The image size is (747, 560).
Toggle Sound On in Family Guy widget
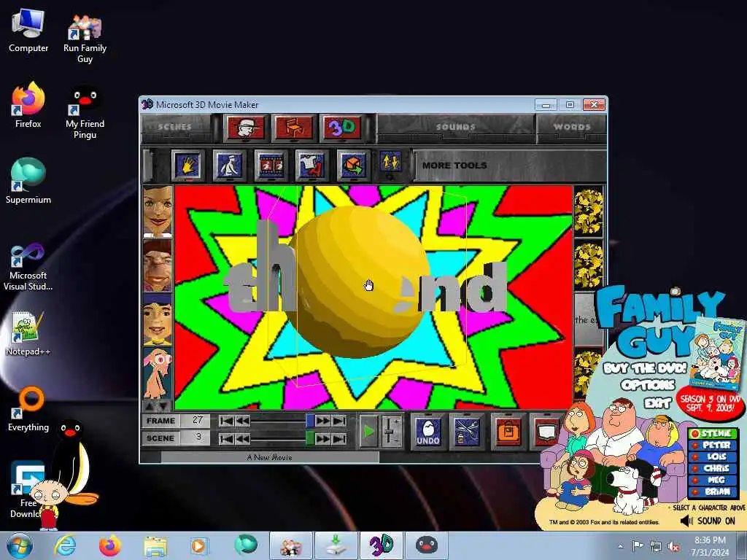[708, 521]
